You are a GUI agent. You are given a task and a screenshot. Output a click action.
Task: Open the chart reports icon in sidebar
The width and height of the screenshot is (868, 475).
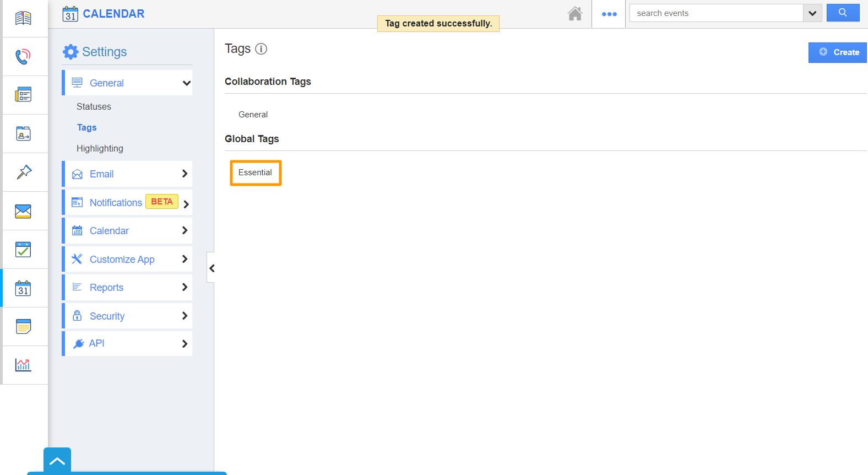click(23, 365)
